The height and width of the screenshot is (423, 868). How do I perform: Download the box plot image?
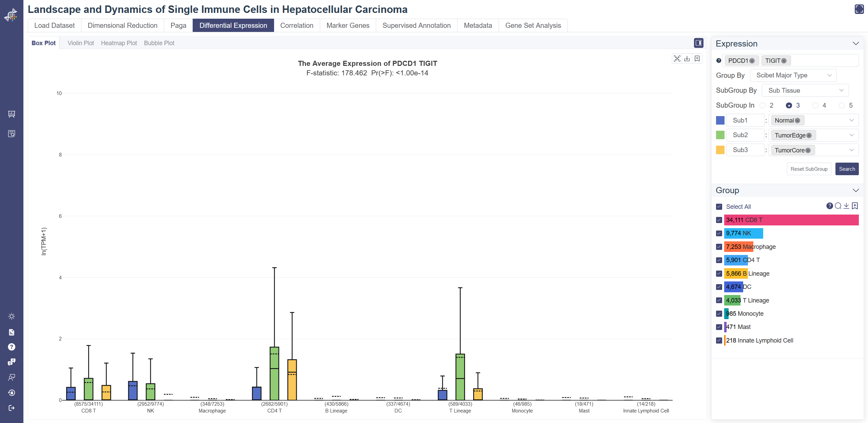point(687,59)
